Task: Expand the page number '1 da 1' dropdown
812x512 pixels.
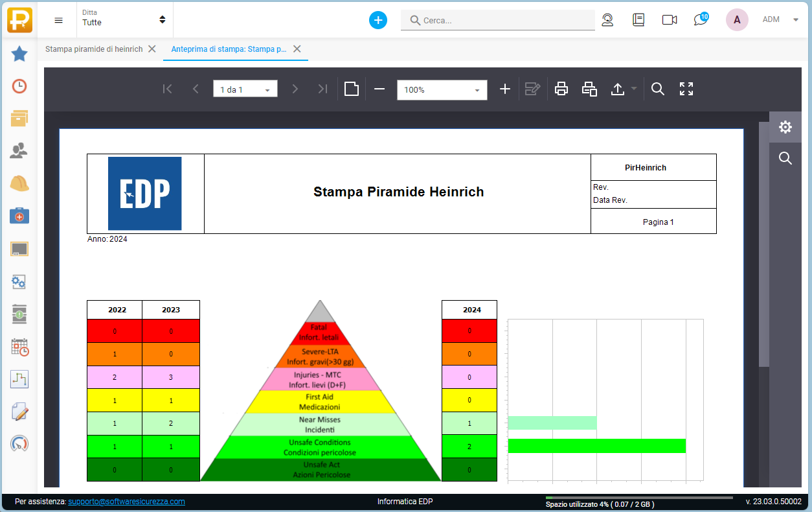Action: pos(245,89)
